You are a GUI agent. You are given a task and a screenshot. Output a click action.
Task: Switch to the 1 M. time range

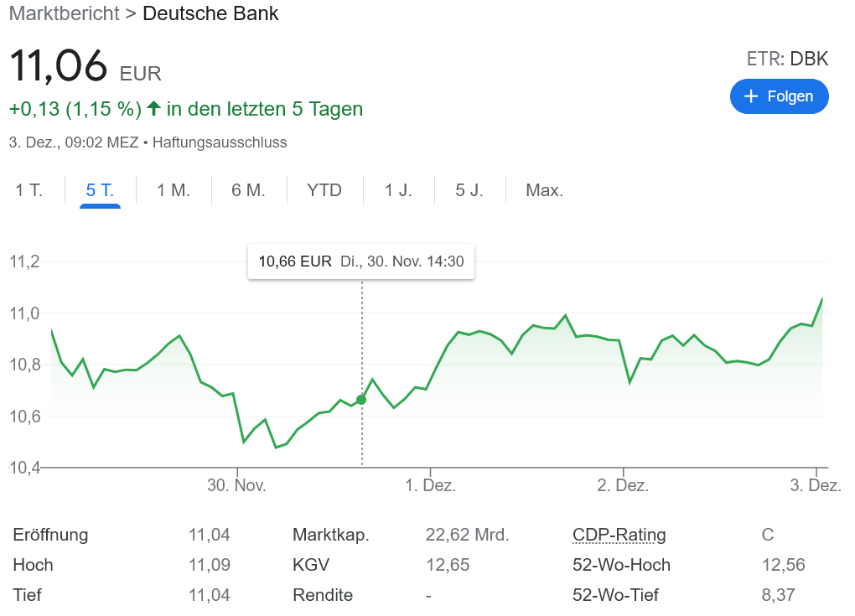173,190
